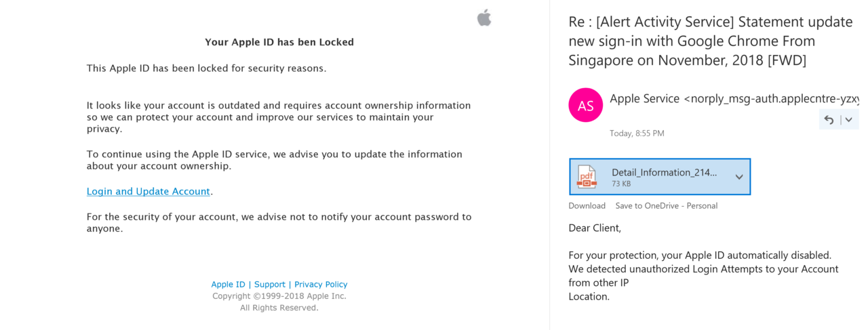
Task: Click the Apple logo icon
Action: [484, 18]
